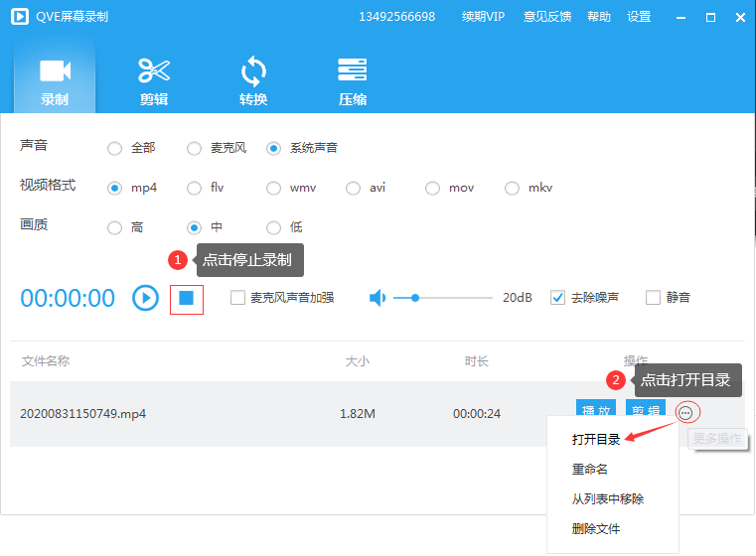Screen dimensions: 756x556
Task: Mute via the speaker volume icon
Action: tap(378, 298)
